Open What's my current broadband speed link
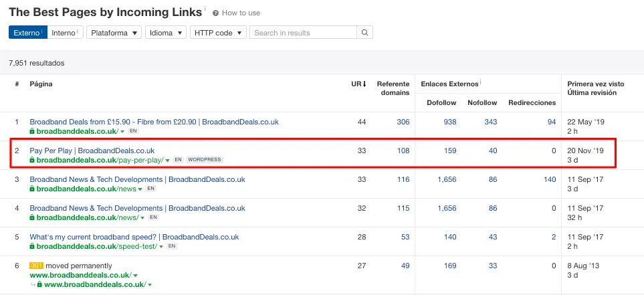 [x=134, y=237]
